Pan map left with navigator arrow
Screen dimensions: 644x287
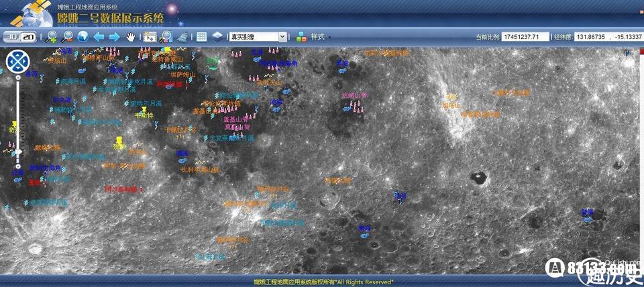tap(11, 62)
